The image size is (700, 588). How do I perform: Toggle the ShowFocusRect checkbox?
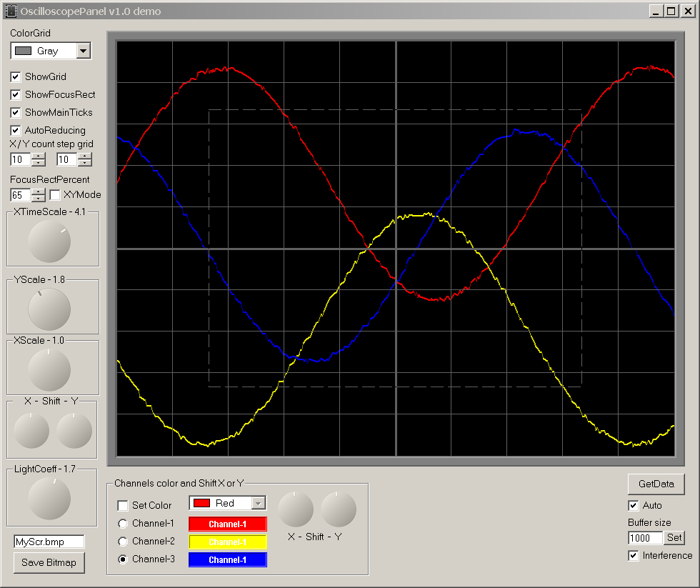16,94
